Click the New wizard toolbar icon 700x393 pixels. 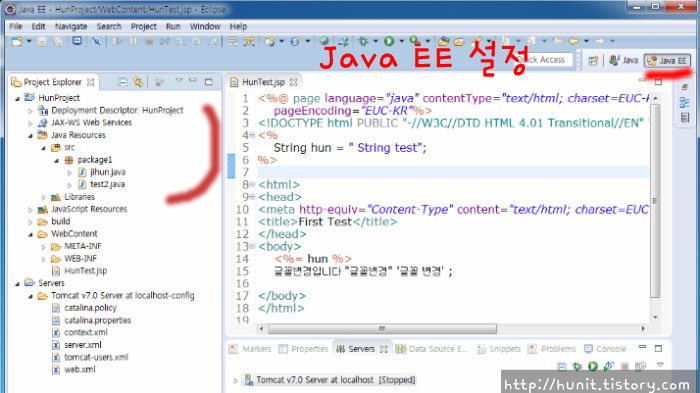coord(17,42)
